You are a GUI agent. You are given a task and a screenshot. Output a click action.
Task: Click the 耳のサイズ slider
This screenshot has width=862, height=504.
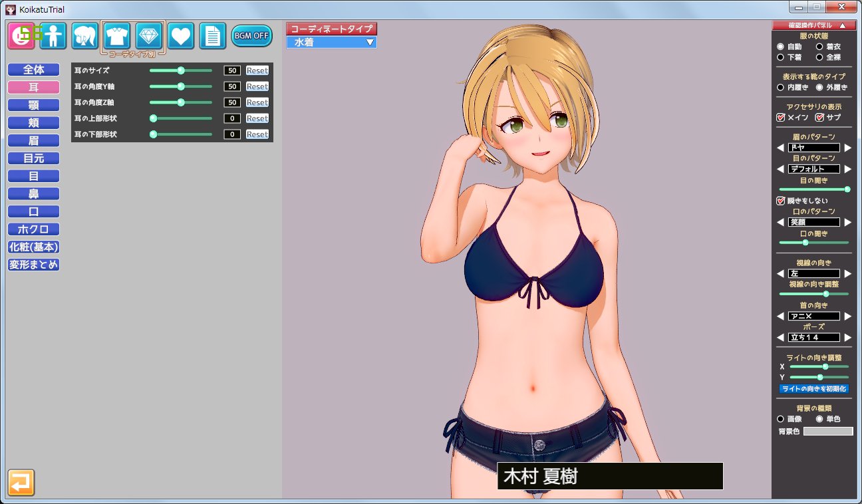click(x=181, y=70)
